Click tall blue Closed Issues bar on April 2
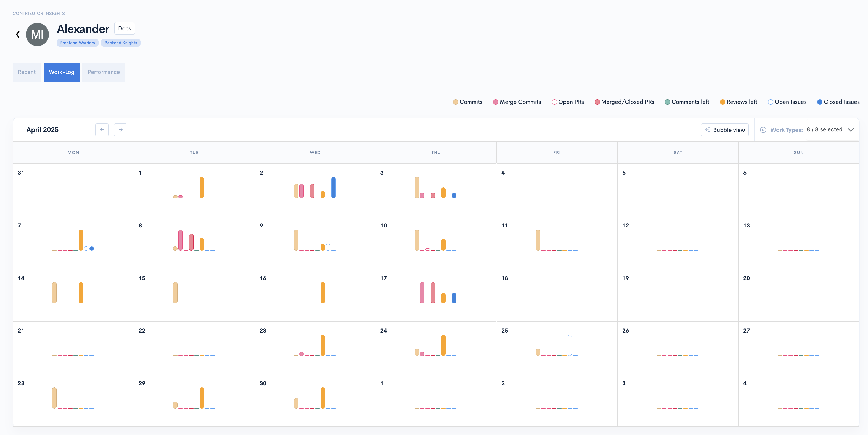This screenshot has width=868, height=435. click(333, 187)
